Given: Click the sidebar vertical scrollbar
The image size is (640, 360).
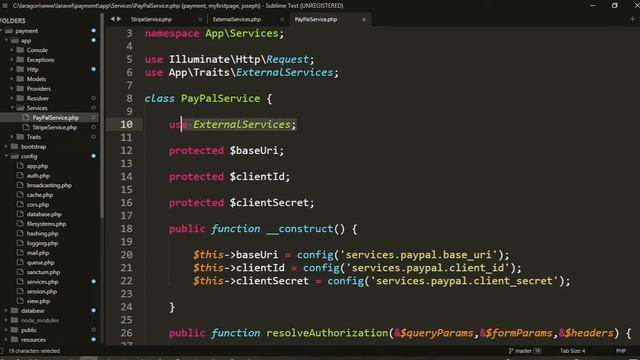Looking at the screenshot, I should [x=101, y=116].
